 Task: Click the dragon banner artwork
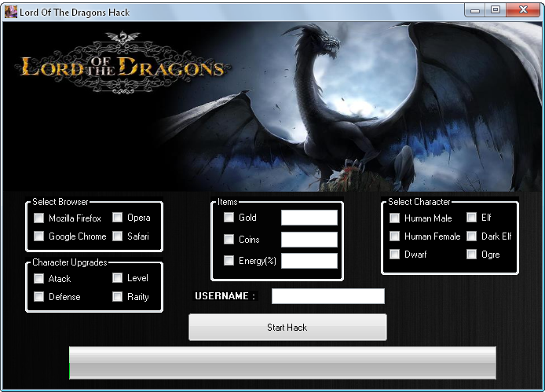click(272, 106)
